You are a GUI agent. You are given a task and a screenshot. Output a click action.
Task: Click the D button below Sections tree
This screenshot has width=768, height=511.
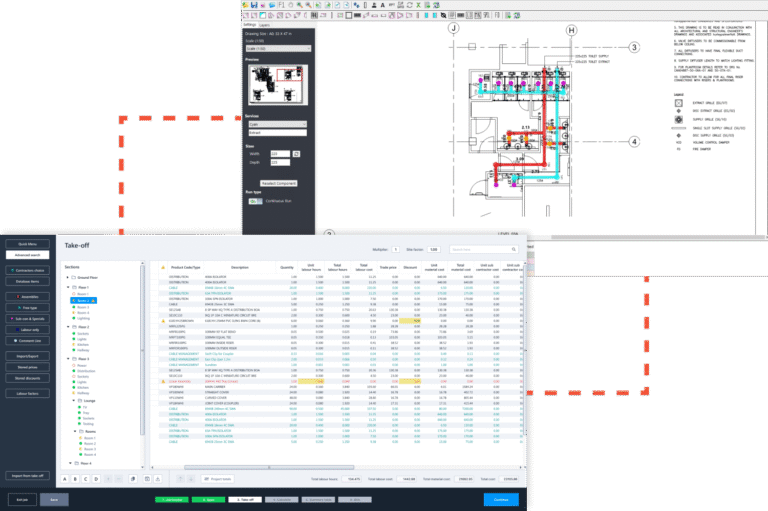(x=96, y=479)
